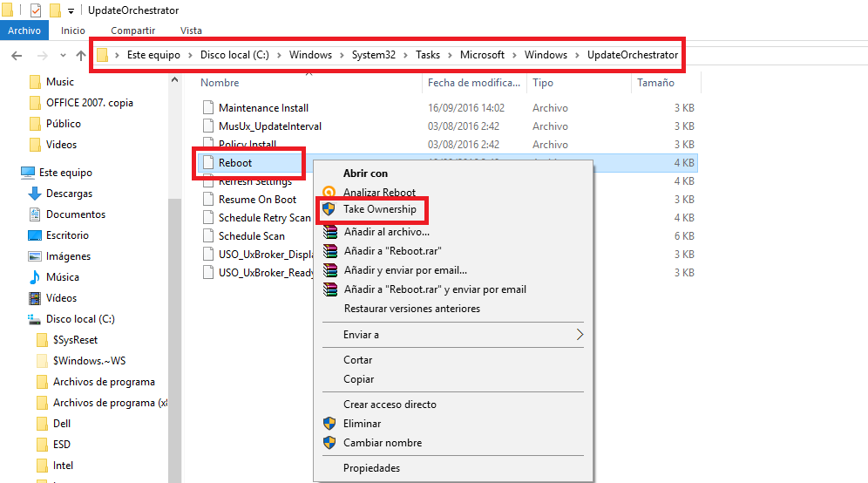Open the Público folder in the sidebar
868x483 pixels.
63,124
